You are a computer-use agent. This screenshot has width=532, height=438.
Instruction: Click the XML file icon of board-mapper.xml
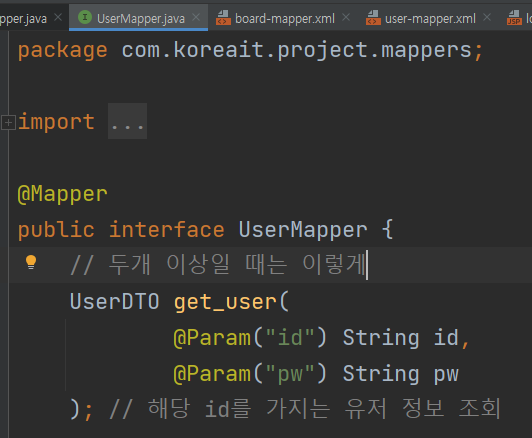coord(223,18)
